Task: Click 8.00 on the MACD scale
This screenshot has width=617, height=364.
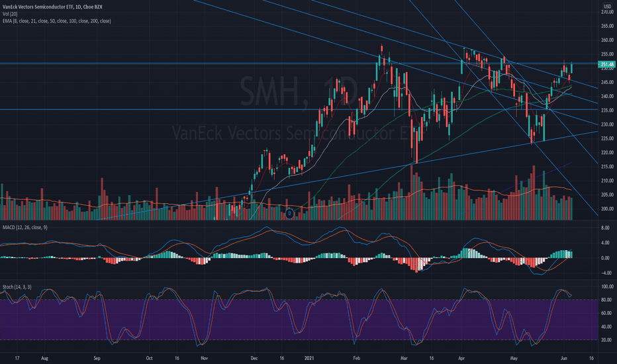Action: point(606,228)
